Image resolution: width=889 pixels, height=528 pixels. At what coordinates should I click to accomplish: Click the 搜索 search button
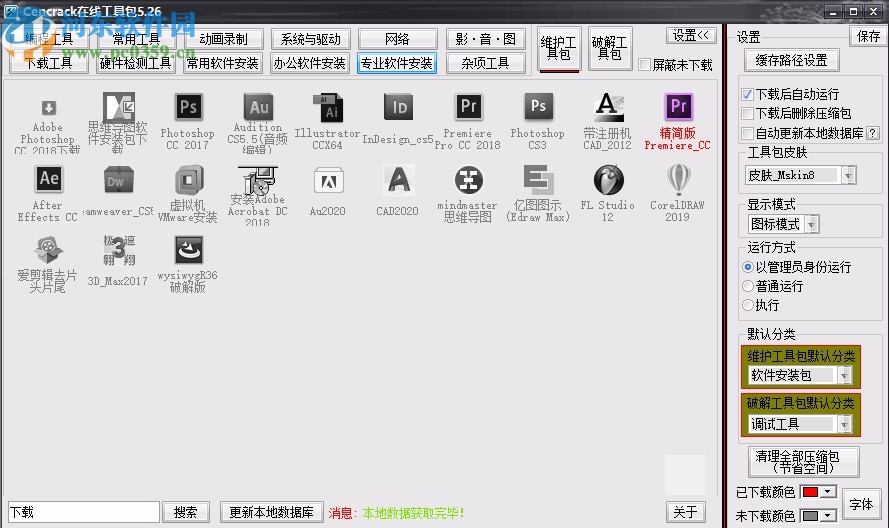186,512
